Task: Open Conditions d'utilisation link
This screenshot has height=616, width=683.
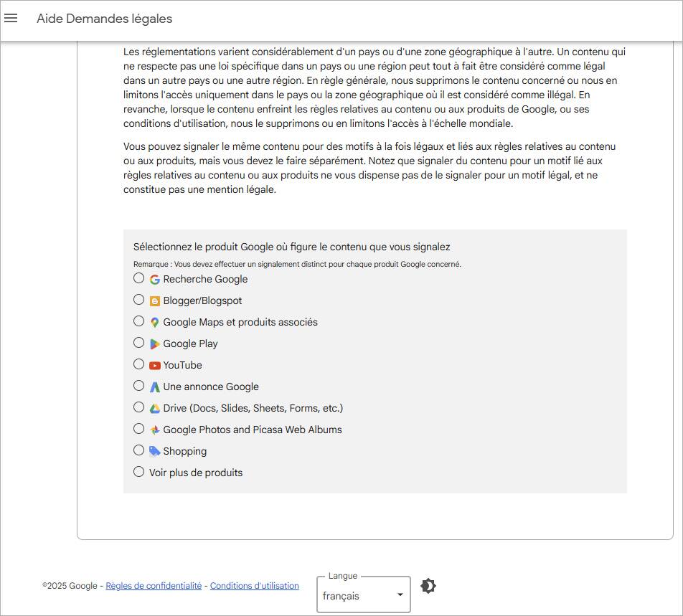Action: (x=254, y=586)
